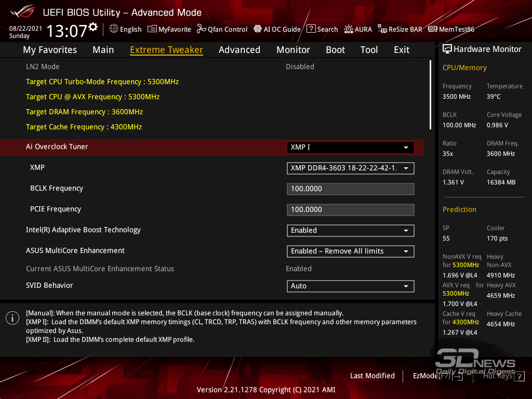The height and width of the screenshot is (399, 532).
Task: Open the My Favorites tab
Action: coord(50,50)
